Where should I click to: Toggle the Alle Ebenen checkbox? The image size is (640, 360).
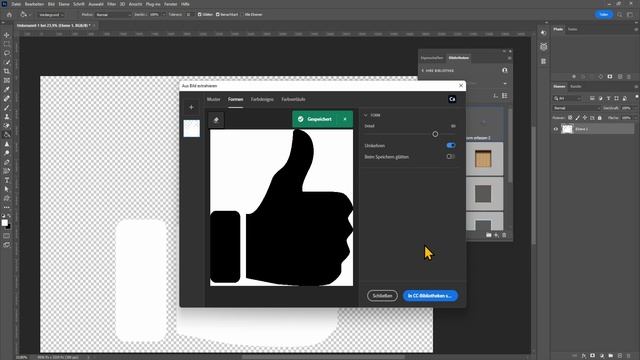[x=242, y=15]
